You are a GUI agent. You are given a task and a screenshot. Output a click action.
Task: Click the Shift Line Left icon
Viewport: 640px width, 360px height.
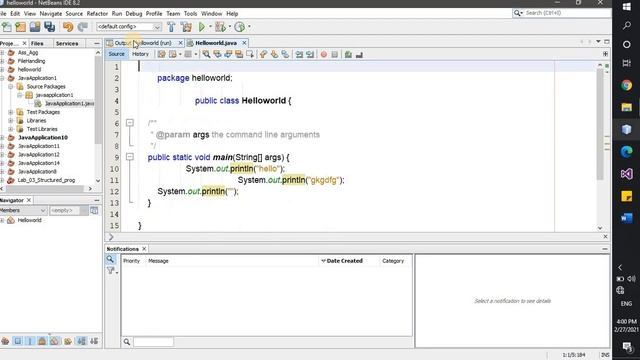pyautogui.click(x=299, y=54)
